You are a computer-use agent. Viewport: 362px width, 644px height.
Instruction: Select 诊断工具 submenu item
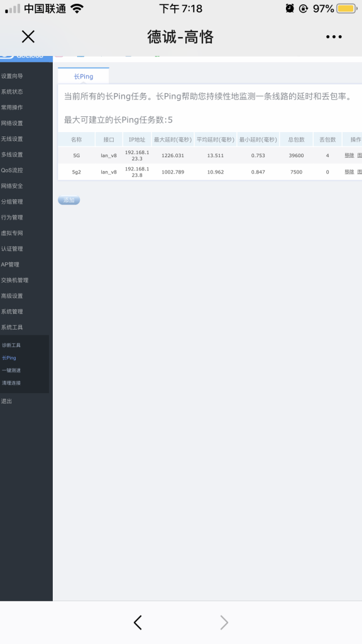(x=11, y=345)
